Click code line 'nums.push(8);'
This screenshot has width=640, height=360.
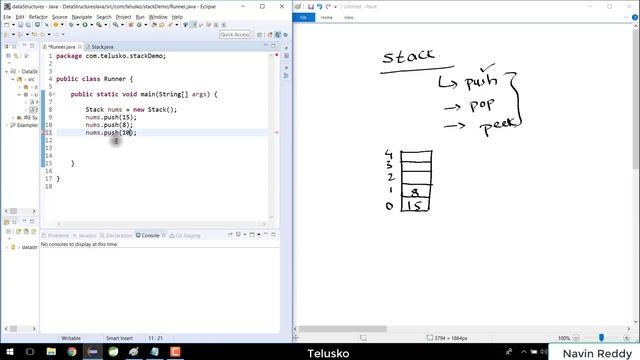[109, 125]
